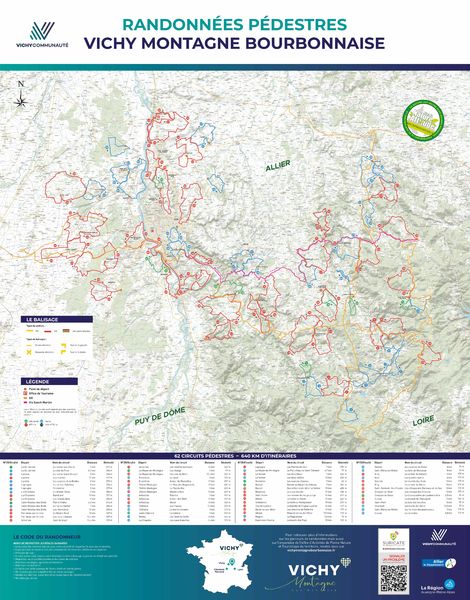Click the Le Code du Randonneur heading
This screenshot has height=600, width=470.
[47, 537]
